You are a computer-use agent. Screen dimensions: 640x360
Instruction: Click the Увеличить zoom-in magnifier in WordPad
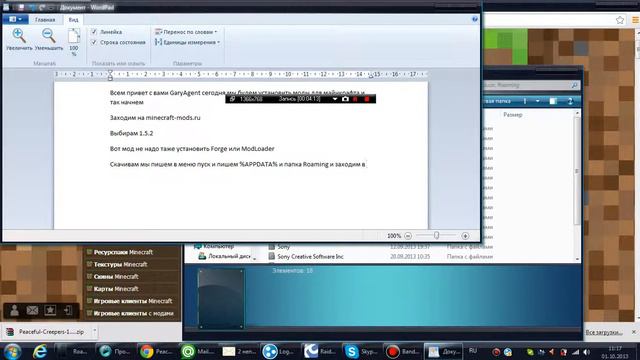click(x=19, y=39)
